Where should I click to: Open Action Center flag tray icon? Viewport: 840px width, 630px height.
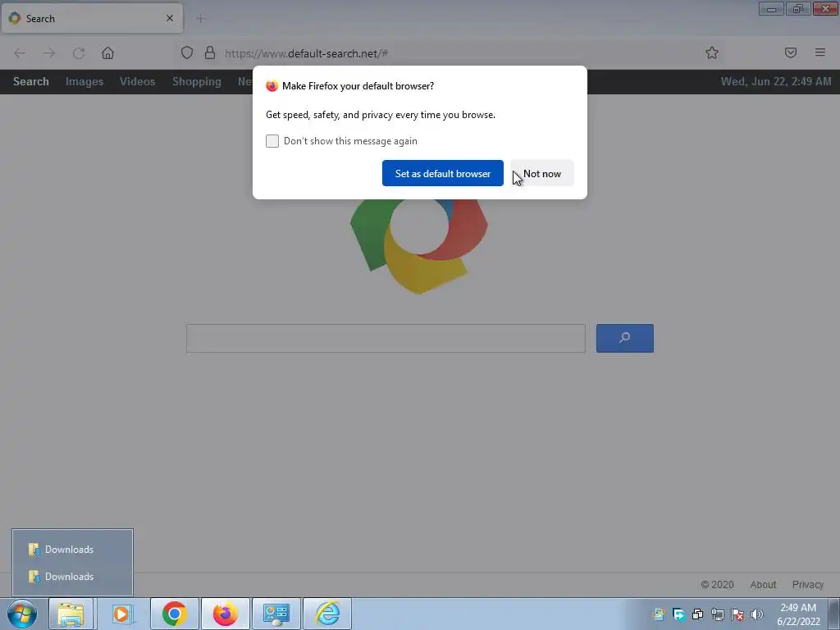737,614
